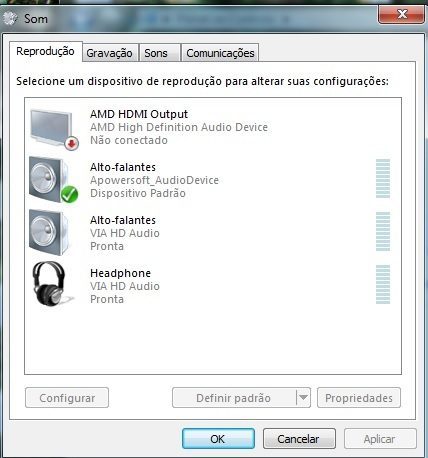Click the Apowersoft_AudioDevice level meter

pos(383,178)
